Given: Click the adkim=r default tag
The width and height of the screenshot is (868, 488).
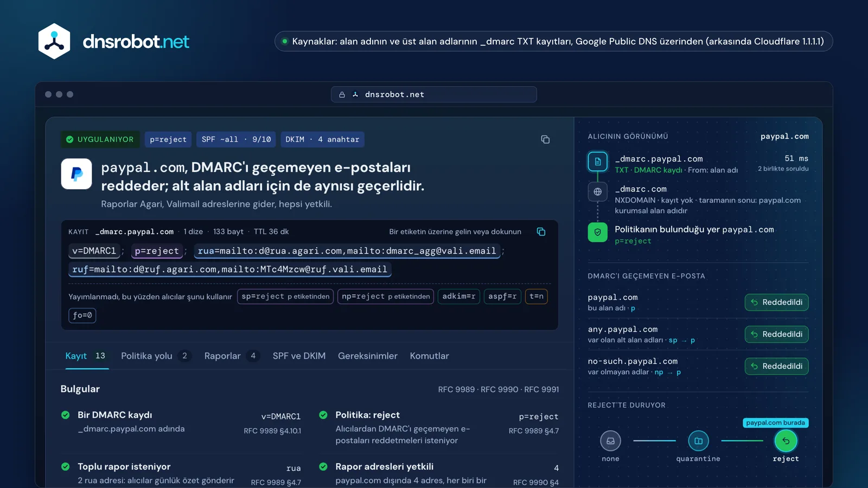Looking at the screenshot, I should [x=459, y=297].
